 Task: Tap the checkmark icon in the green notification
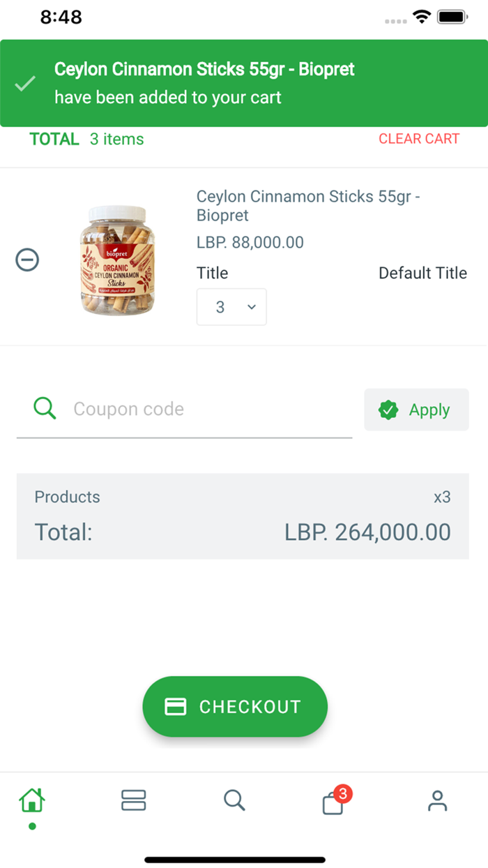(25, 84)
